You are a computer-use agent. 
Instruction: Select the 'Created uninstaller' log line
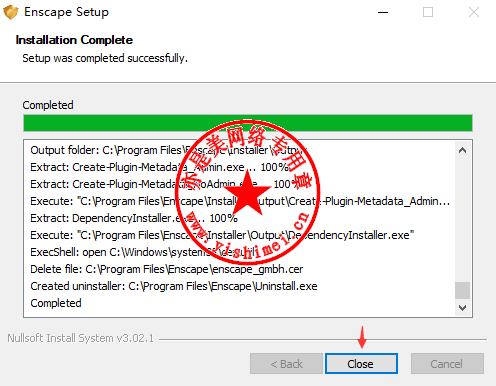click(x=174, y=286)
